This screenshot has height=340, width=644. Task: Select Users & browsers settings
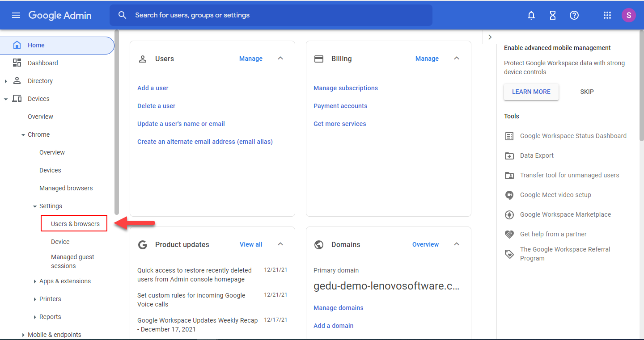(x=75, y=224)
